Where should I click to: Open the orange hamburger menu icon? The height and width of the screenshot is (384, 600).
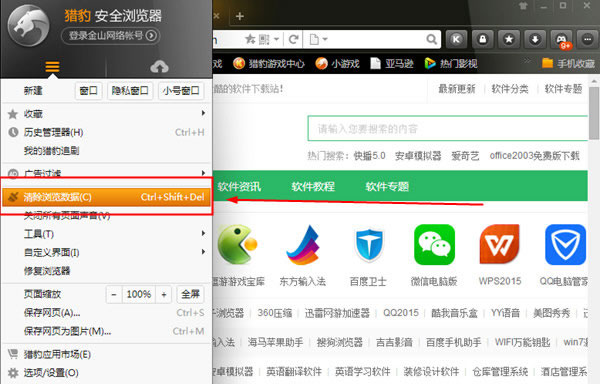click(52, 67)
